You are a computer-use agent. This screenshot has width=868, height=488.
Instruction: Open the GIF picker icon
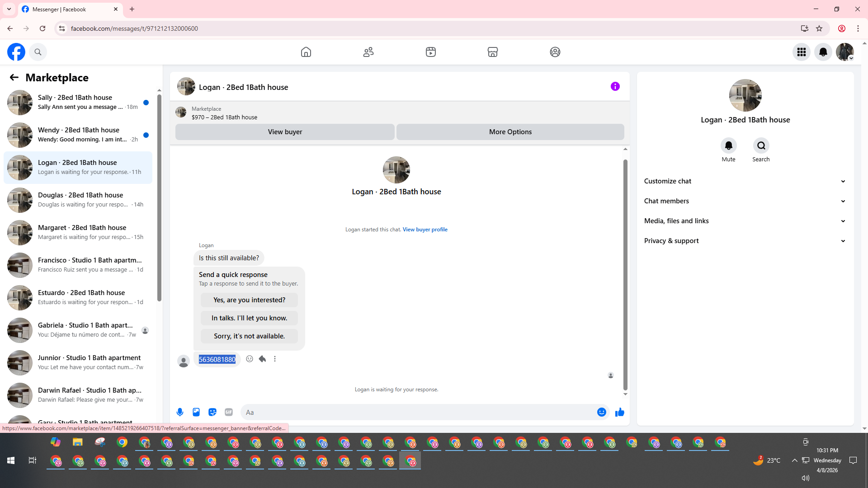pyautogui.click(x=229, y=412)
